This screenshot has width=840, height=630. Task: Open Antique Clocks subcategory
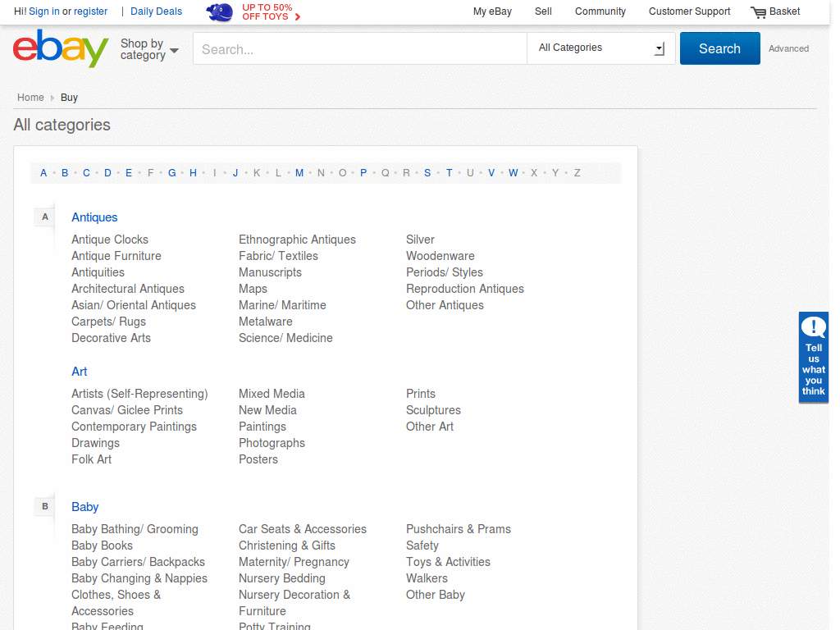click(x=110, y=240)
